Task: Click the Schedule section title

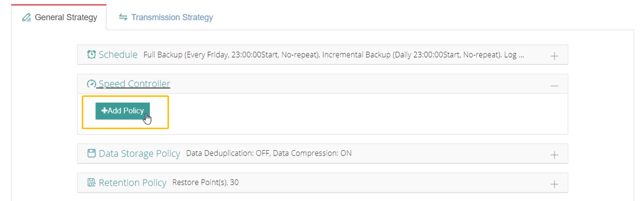Action: coord(118,54)
